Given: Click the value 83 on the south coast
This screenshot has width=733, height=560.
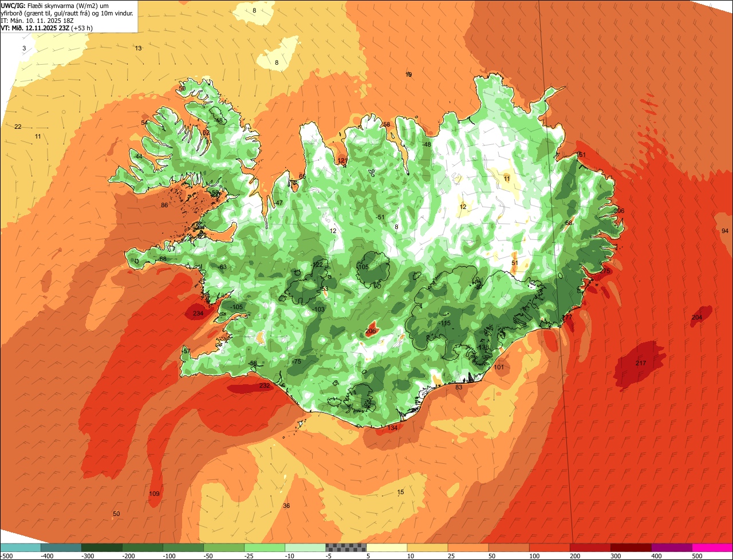Looking at the screenshot, I should coord(459,388).
